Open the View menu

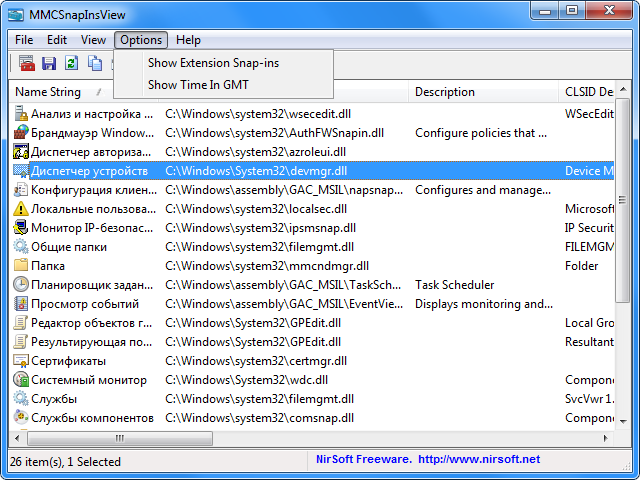coord(93,40)
